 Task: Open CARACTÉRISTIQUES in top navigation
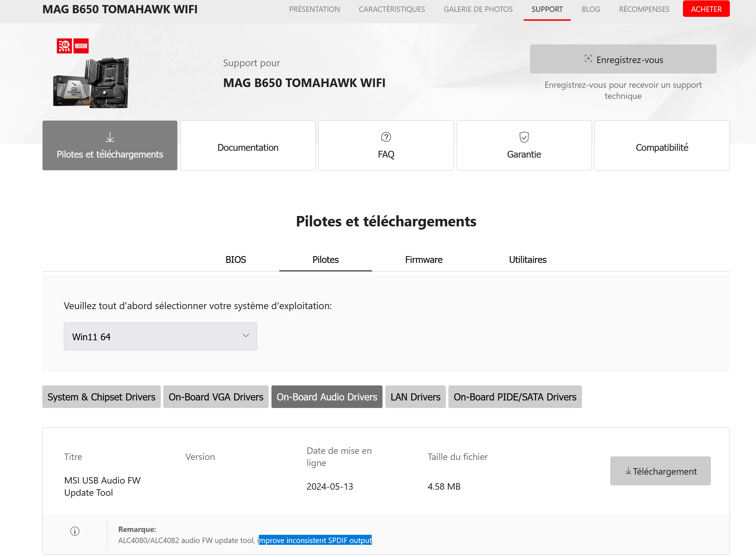point(392,9)
